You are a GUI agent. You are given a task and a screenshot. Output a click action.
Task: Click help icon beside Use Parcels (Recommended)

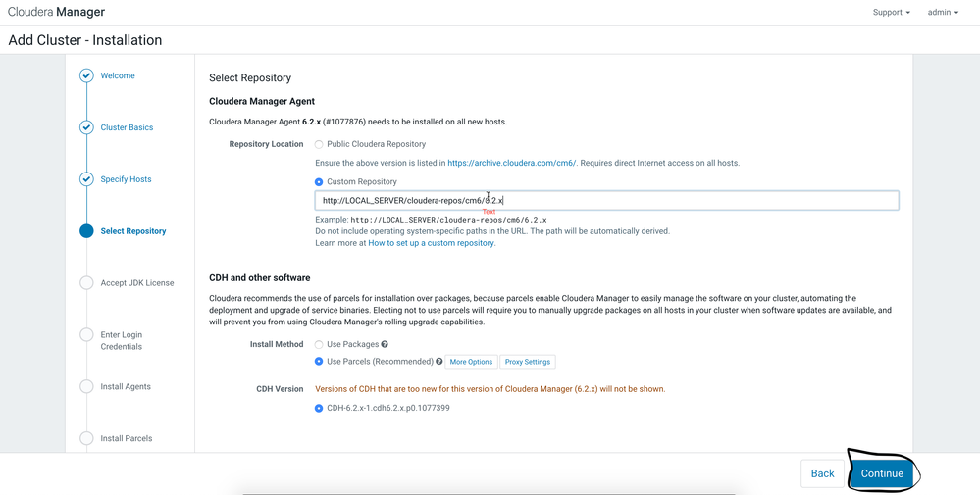pyautogui.click(x=439, y=362)
